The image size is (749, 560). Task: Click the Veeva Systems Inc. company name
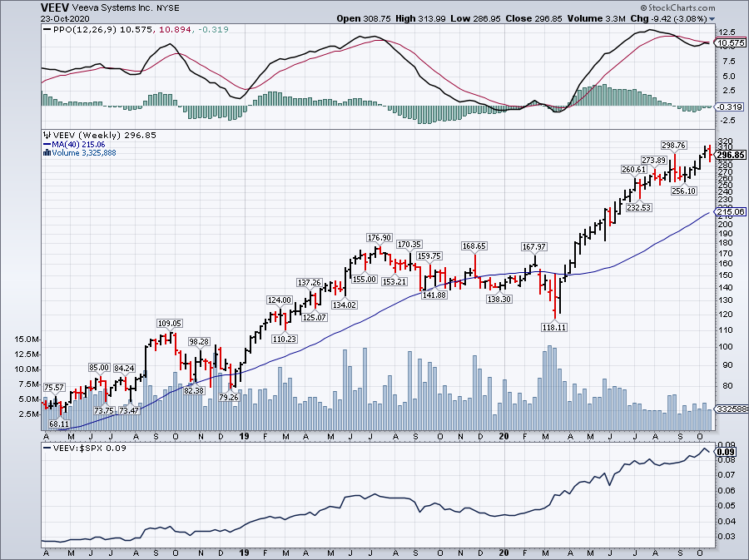click(112, 7)
